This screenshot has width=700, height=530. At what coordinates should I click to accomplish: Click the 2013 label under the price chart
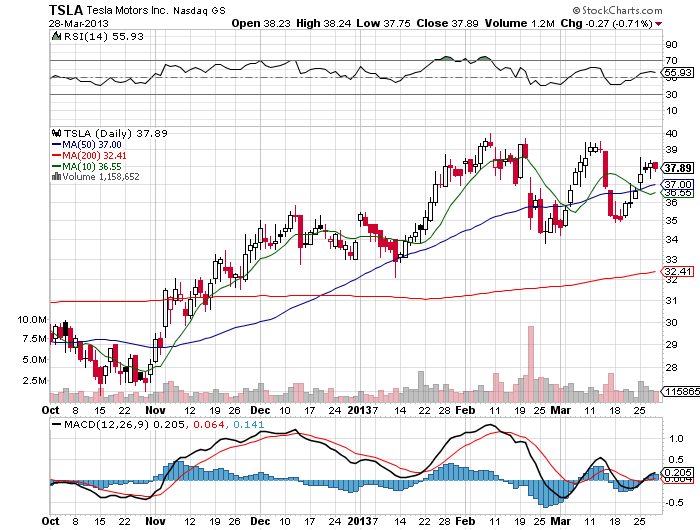(x=360, y=410)
